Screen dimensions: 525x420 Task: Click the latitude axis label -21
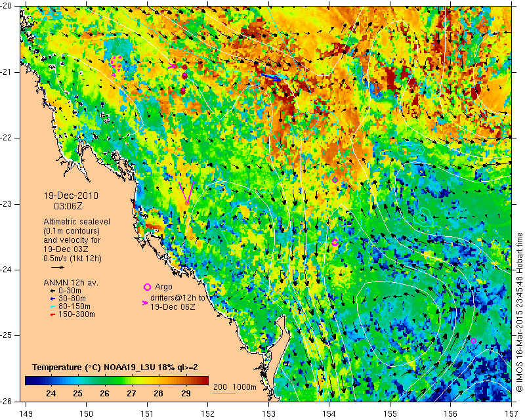[7, 72]
